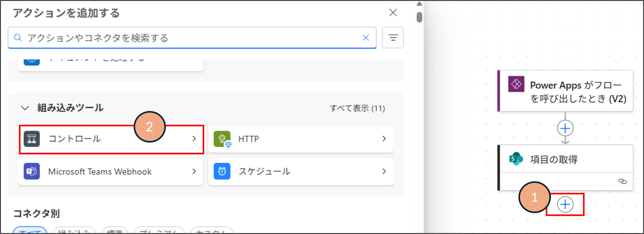Close the アクションを追加する panel
The height and width of the screenshot is (234, 644).
click(393, 12)
